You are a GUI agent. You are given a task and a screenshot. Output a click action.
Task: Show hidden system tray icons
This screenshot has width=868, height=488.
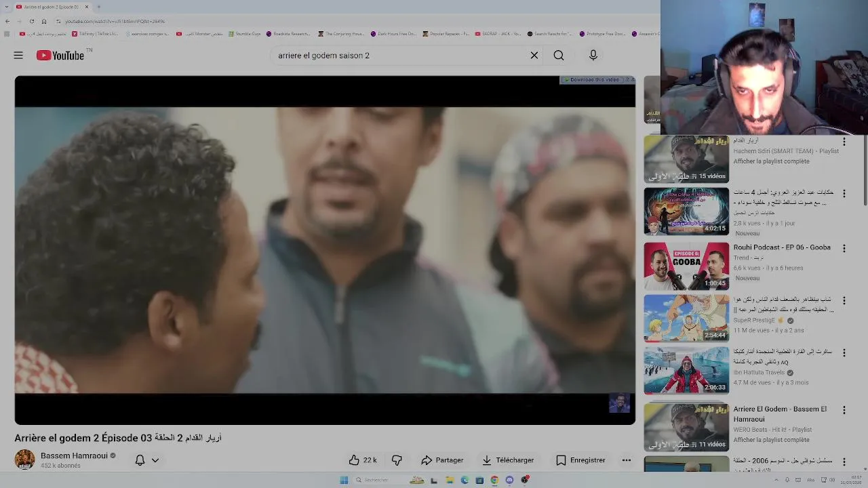[x=777, y=480]
